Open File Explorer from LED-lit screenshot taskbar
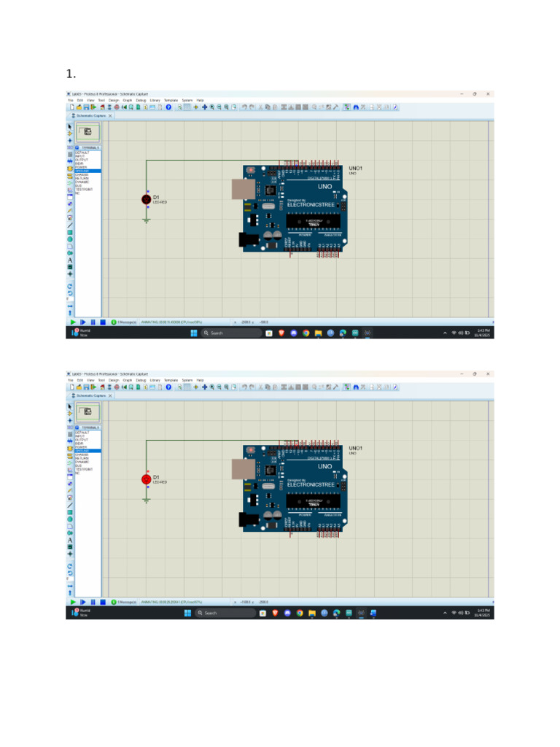Viewport: 560px width, 747px height. [x=312, y=613]
